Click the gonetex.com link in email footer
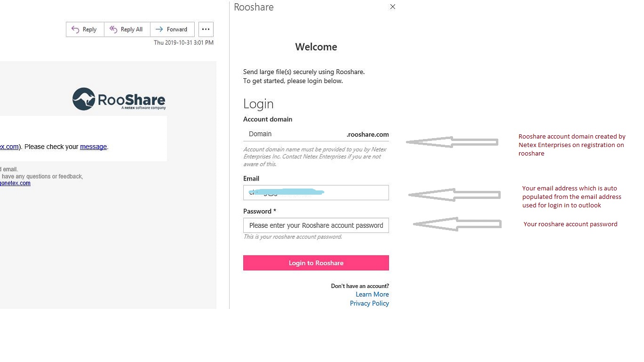 pyautogui.click(x=15, y=183)
